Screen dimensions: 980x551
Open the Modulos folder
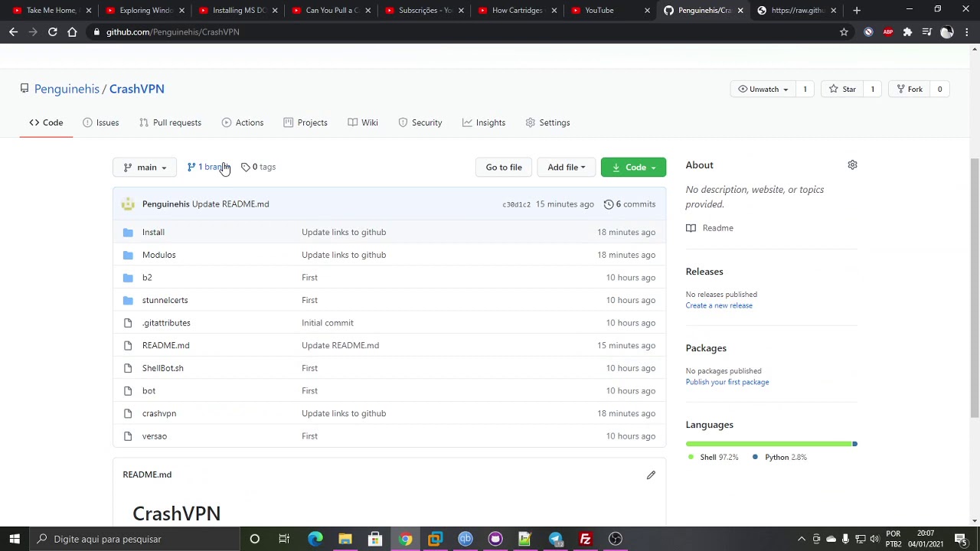(x=158, y=255)
